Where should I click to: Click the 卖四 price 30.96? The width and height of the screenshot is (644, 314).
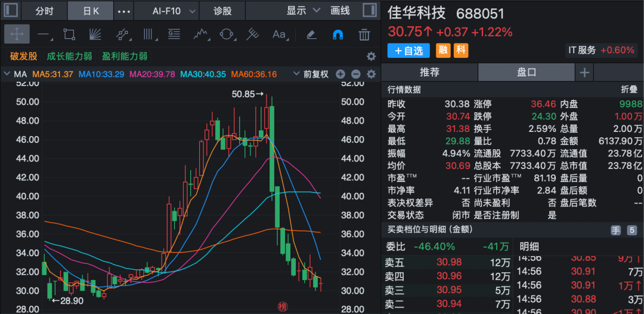[449, 276]
